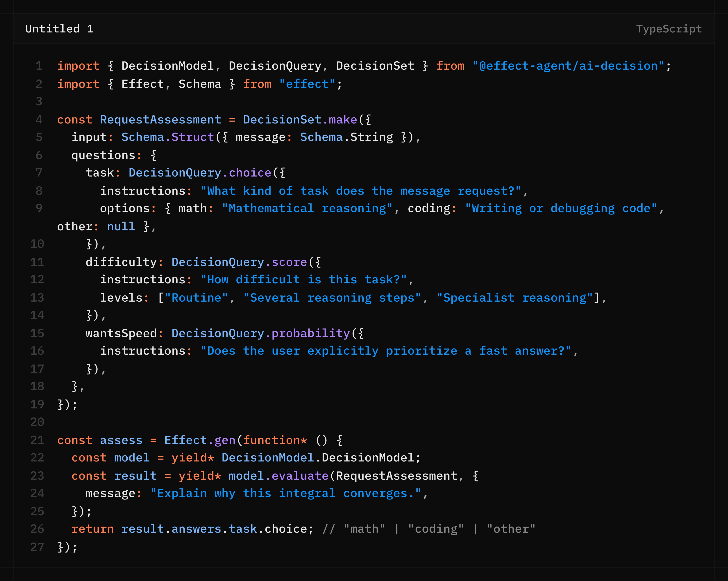Click the 'assess' constant name on line 21

(121, 440)
